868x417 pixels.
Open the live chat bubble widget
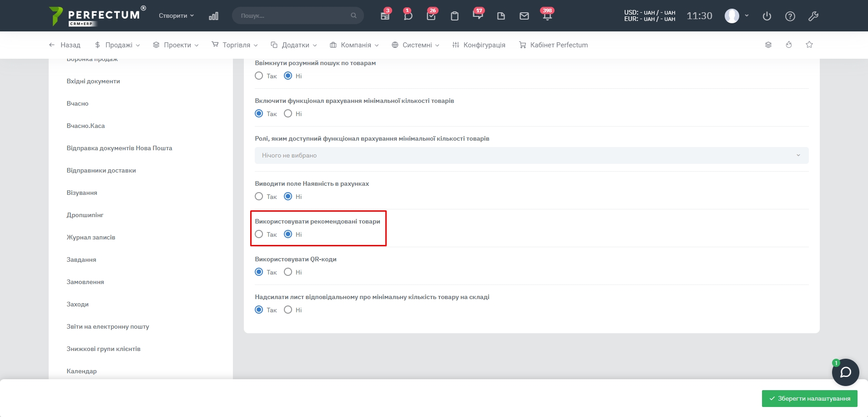(845, 372)
